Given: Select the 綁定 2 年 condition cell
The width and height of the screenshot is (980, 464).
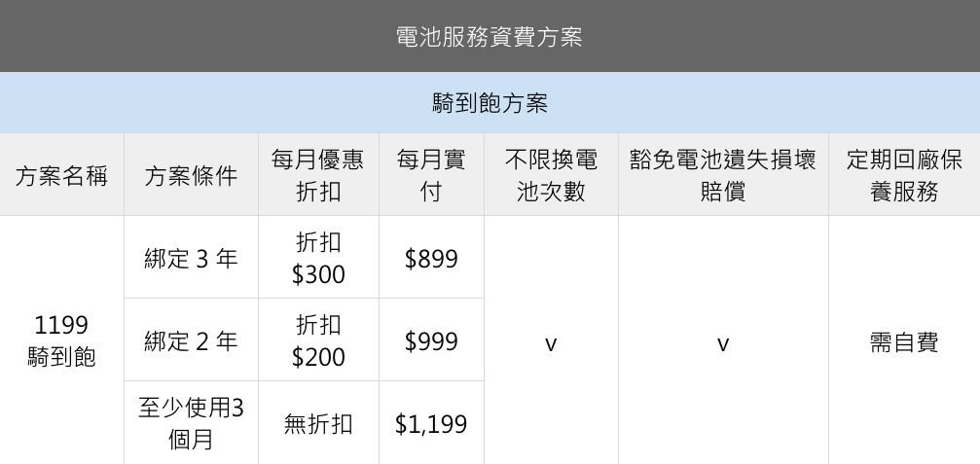Looking at the screenshot, I should (192, 340).
